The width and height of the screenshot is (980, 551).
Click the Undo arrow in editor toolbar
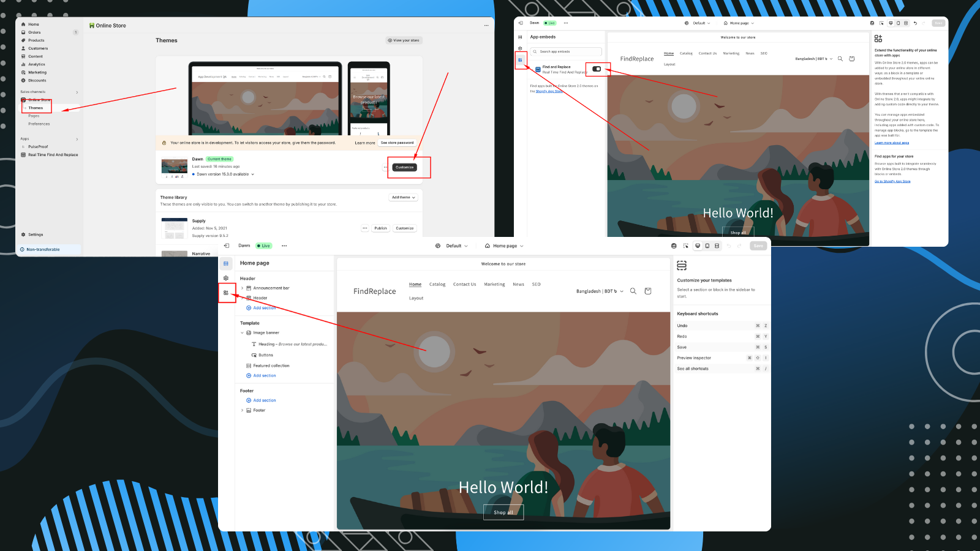[728, 246]
